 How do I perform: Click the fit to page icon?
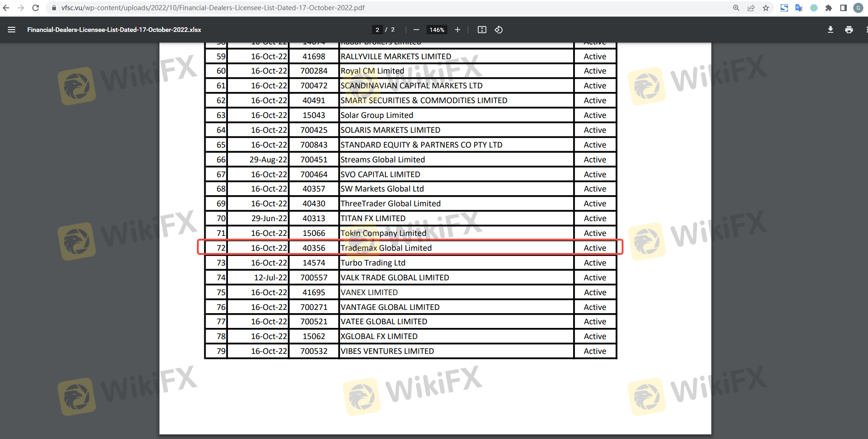click(482, 30)
